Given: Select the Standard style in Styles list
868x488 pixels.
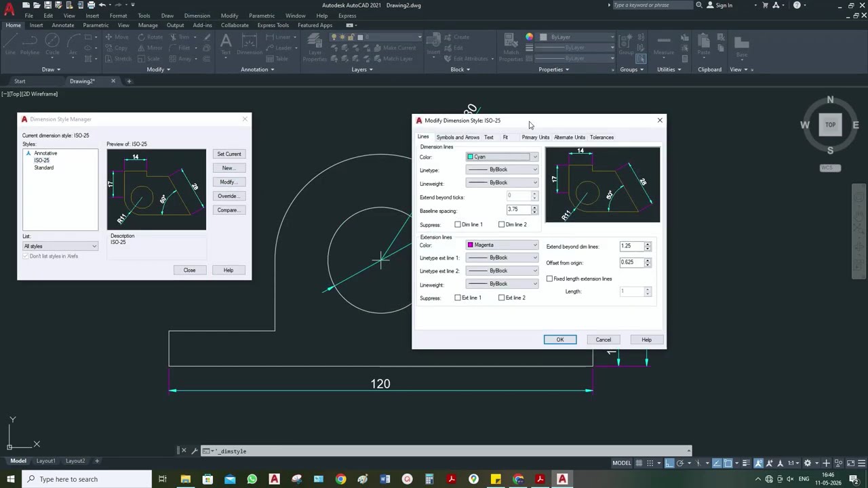Looking at the screenshot, I should coord(43,167).
